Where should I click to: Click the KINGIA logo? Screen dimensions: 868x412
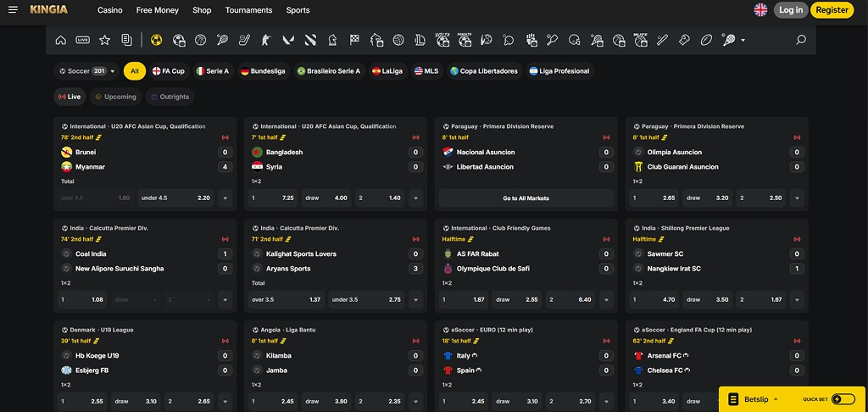click(x=48, y=10)
